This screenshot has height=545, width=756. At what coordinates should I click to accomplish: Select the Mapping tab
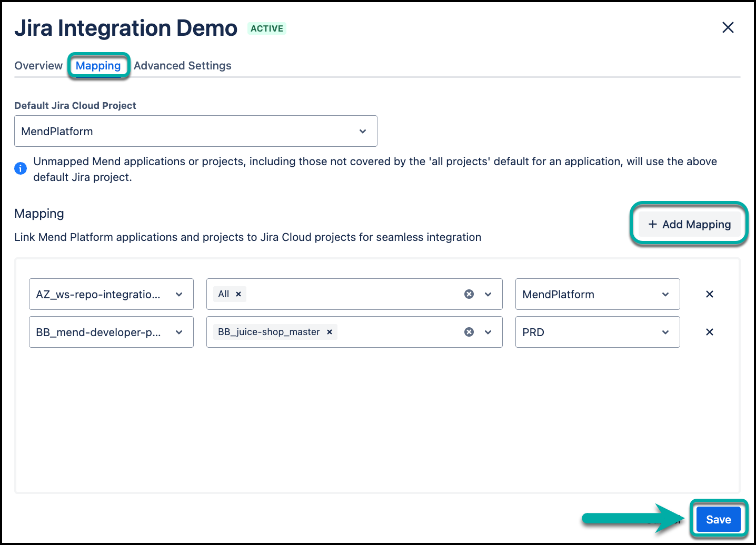click(98, 66)
